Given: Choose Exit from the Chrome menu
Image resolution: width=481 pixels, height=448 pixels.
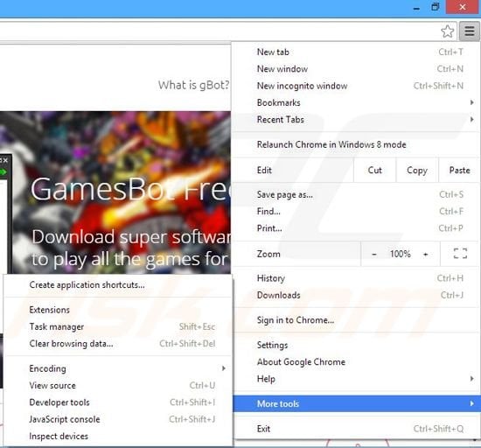Looking at the screenshot, I should click(356, 429).
